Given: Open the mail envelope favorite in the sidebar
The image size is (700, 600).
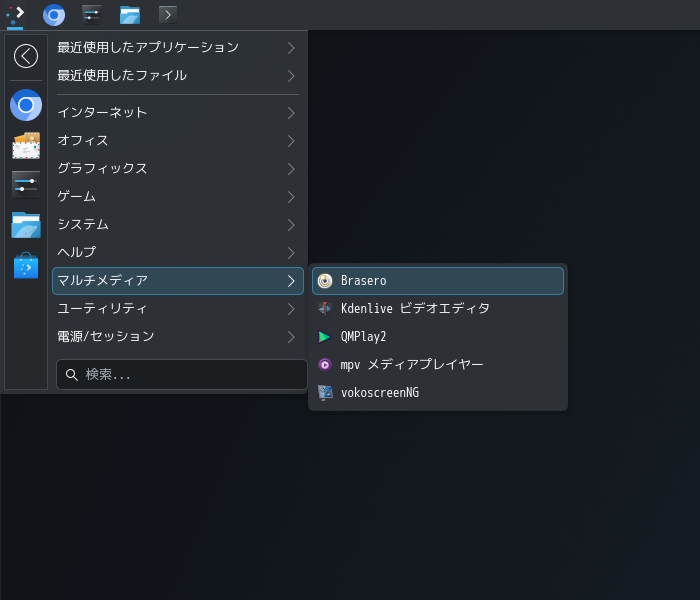Looking at the screenshot, I should [x=26, y=145].
